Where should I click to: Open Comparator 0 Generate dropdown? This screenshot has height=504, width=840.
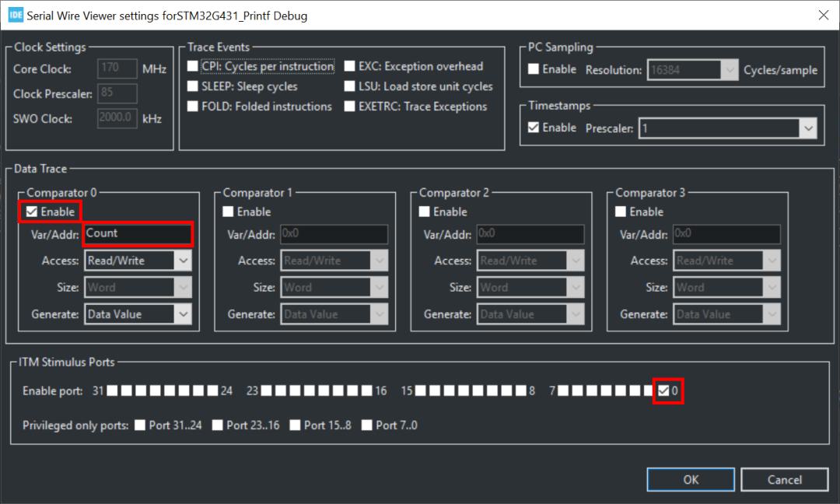[x=138, y=314]
